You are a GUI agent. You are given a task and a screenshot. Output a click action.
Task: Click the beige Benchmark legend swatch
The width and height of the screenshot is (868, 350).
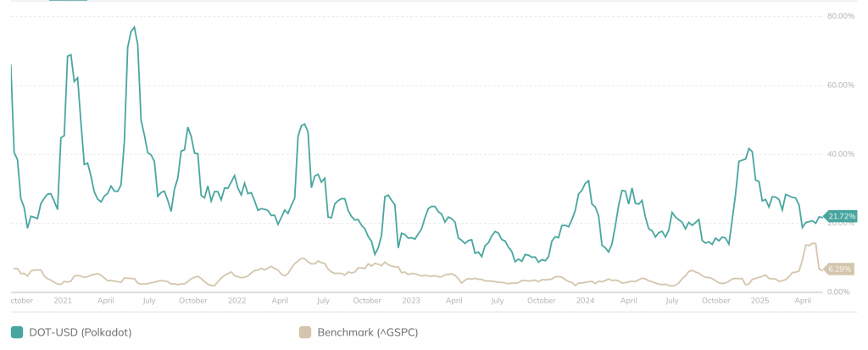(305, 331)
